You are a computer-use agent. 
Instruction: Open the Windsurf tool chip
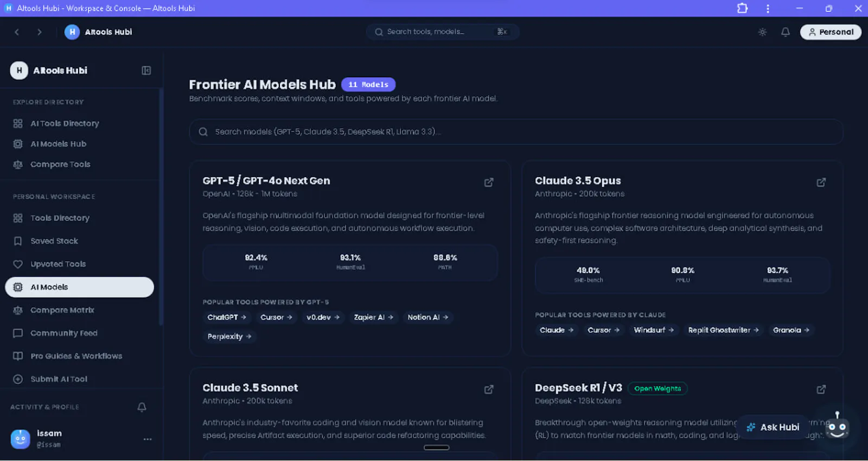(x=654, y=330)
